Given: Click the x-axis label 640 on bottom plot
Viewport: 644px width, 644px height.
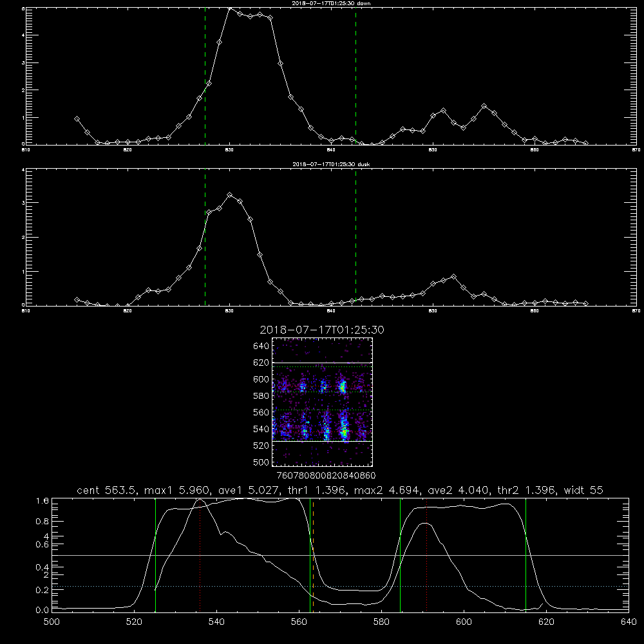Looking at the screenshot, I should pos(629,622).
